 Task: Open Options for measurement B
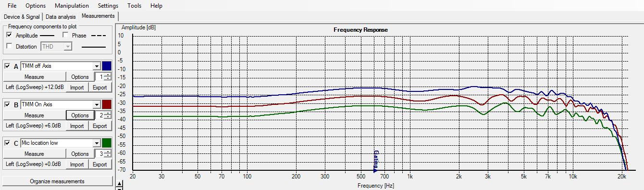point(80,115)
